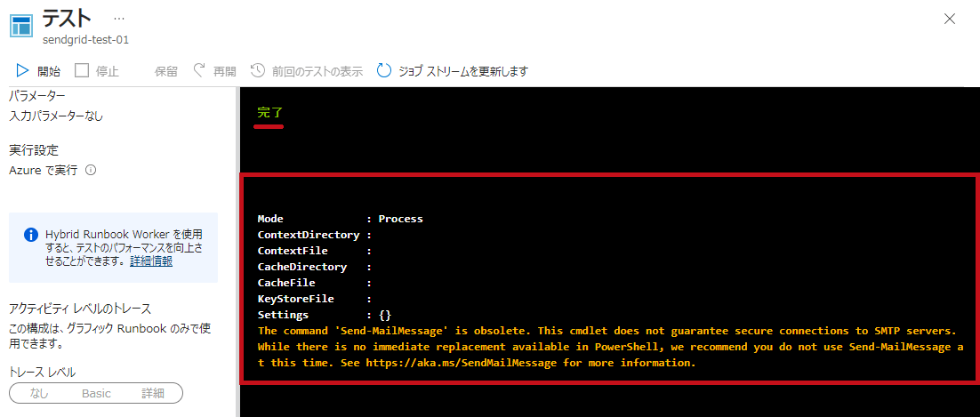Screen dimensions: 980x417
Task: Click the runbook icon beside テスト title
Action: pos(22,25)
